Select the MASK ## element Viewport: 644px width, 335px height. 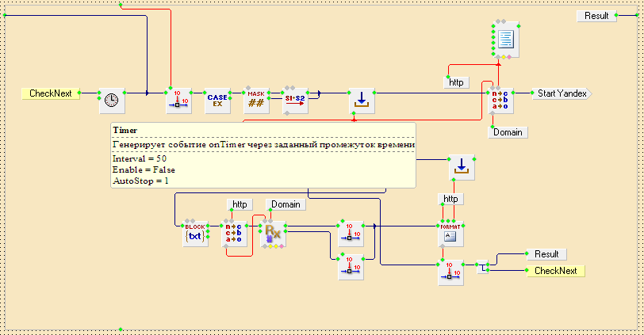[256, 100]
